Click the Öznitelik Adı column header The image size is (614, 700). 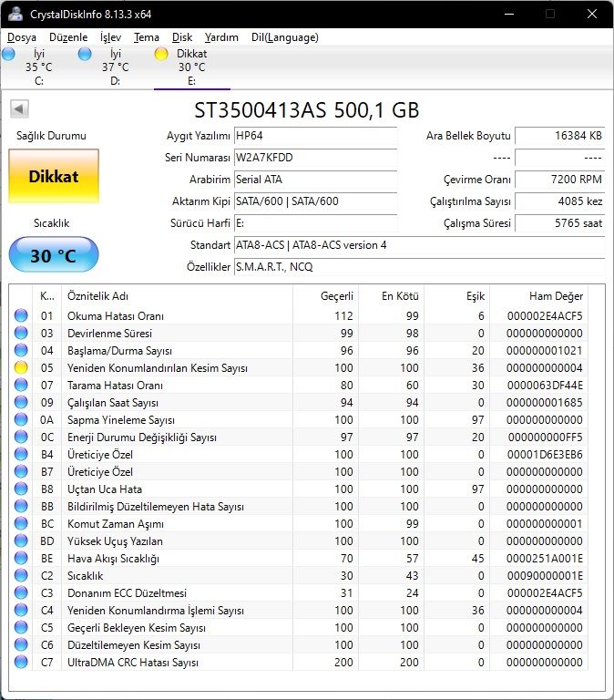(177, 296)
